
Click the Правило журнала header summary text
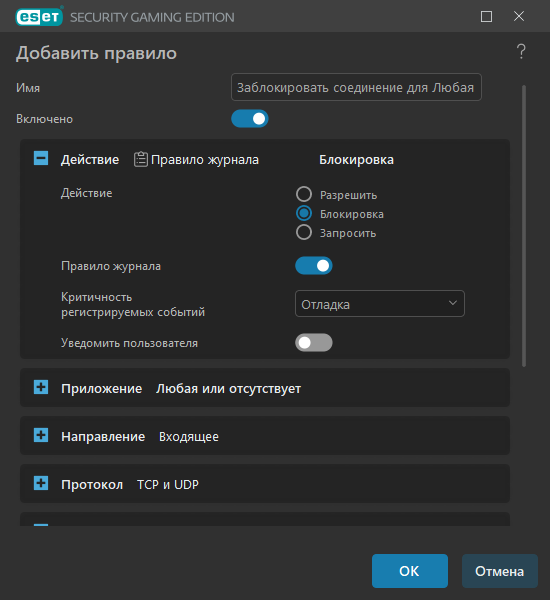(205, 160)
